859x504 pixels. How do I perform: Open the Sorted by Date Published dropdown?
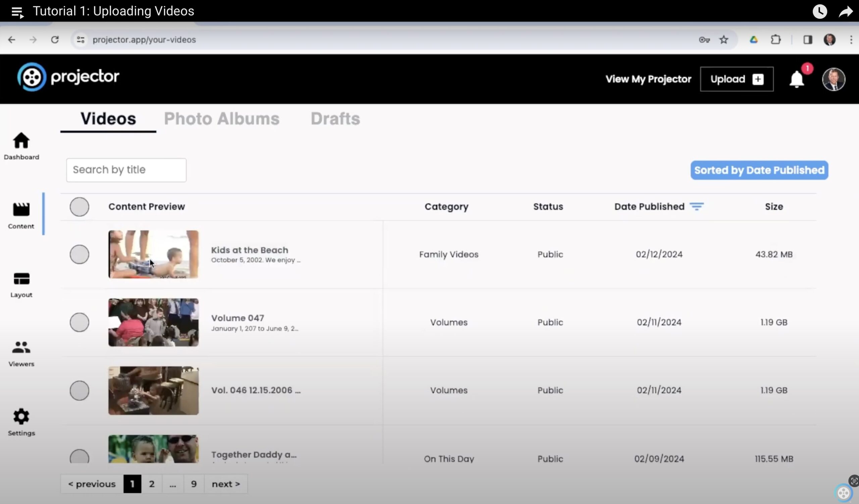coord(759,170)
